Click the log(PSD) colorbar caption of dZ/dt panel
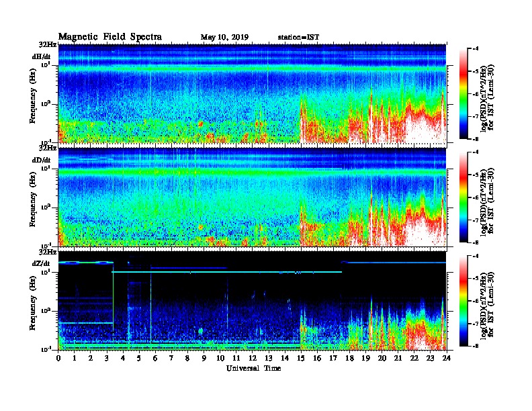The image size is (532, 411). click(x=486, y=306)
